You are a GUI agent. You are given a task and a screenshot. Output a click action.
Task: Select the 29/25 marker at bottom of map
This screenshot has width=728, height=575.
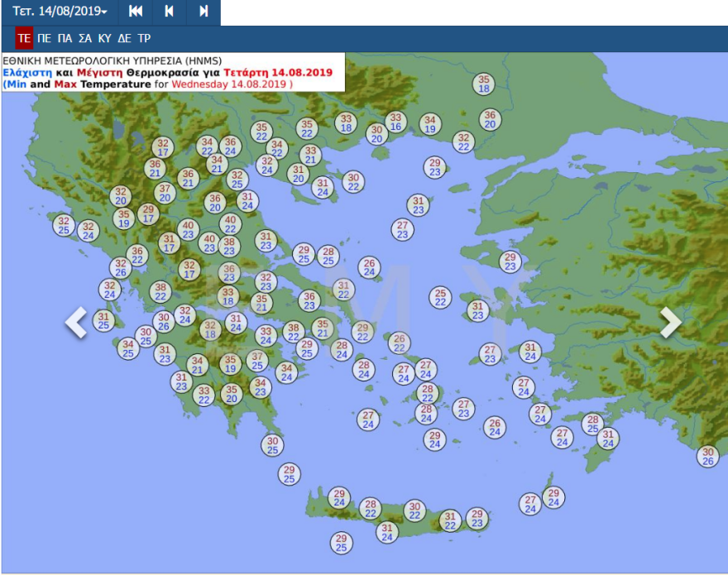[x=341, y=543]
